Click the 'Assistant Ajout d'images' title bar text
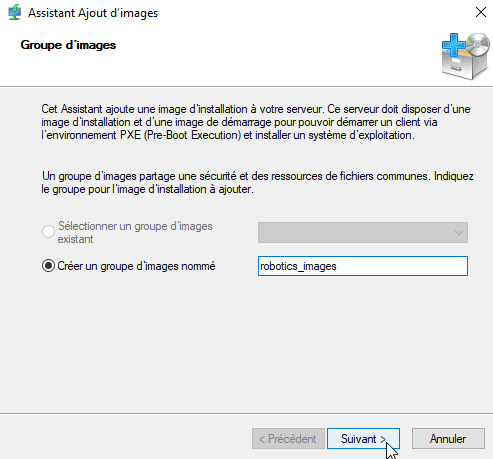The image size is (493, 459). [93, 13]
